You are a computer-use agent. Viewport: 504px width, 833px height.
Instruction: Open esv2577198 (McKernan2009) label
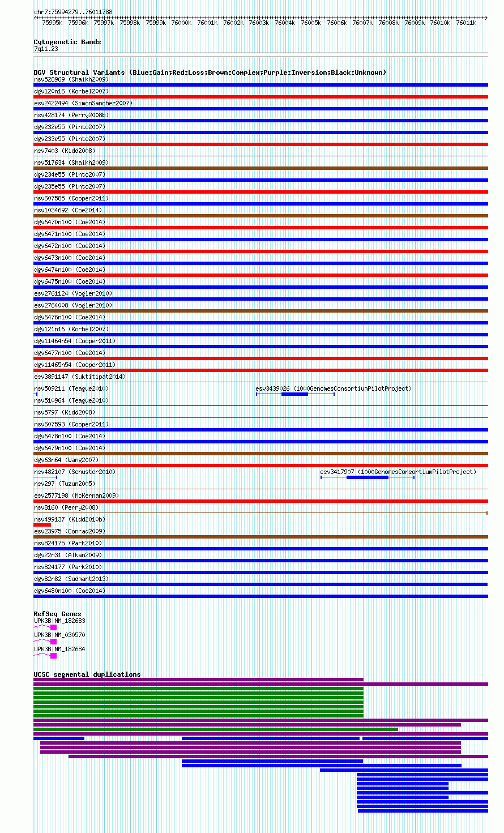[x=76, y=495]
